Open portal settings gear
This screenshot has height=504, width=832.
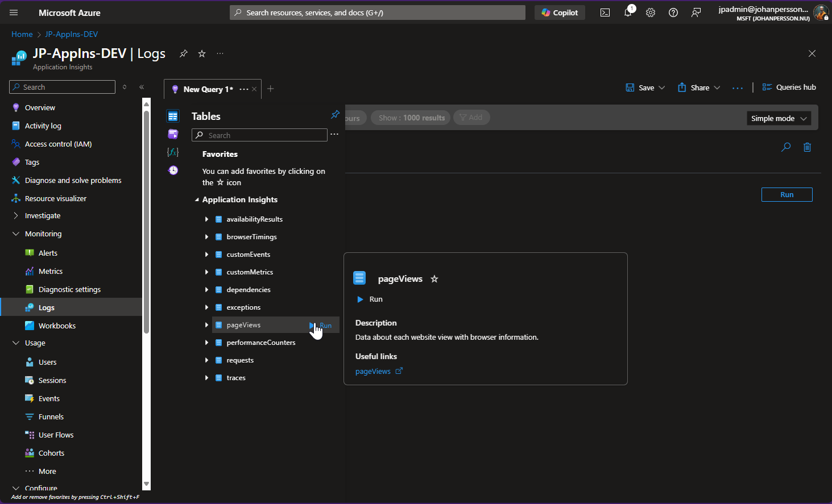pyautogui.click(x=651, y=13)
